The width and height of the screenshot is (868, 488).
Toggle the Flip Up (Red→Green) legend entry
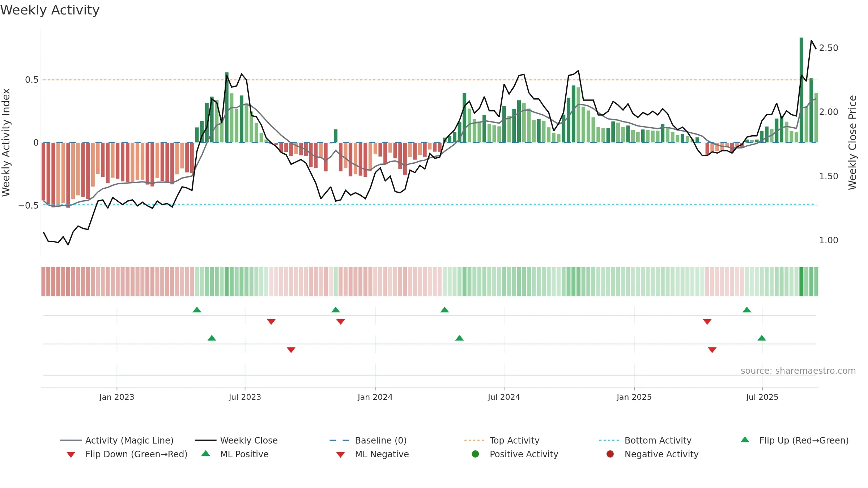coord(794,440)
